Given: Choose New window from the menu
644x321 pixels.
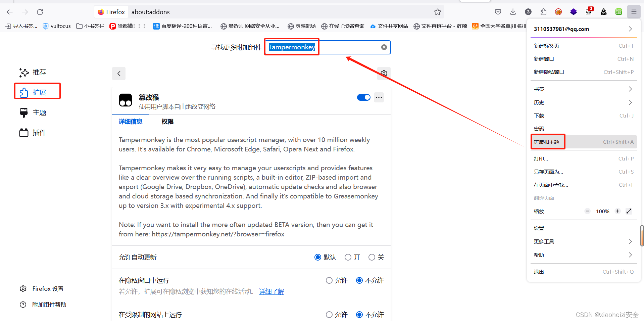Looking at the screenshot, I should coord(584,59).
